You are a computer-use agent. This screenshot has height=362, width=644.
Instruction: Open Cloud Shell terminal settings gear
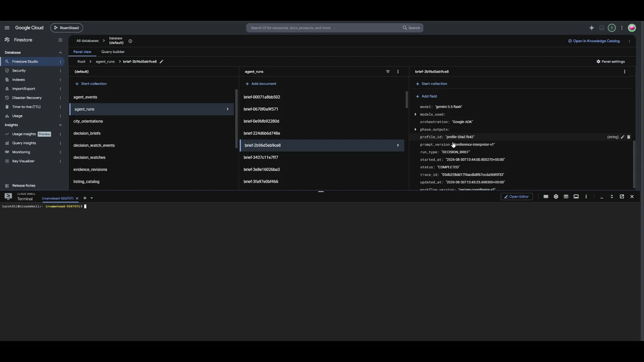[x=556, y=197]
